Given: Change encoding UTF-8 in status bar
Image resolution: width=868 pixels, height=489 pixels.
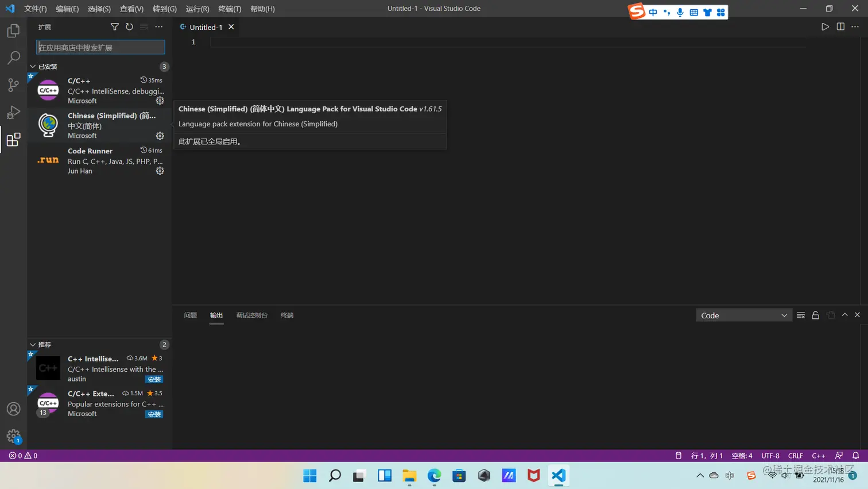Looking at the screenshot, I should click(770, 456).
